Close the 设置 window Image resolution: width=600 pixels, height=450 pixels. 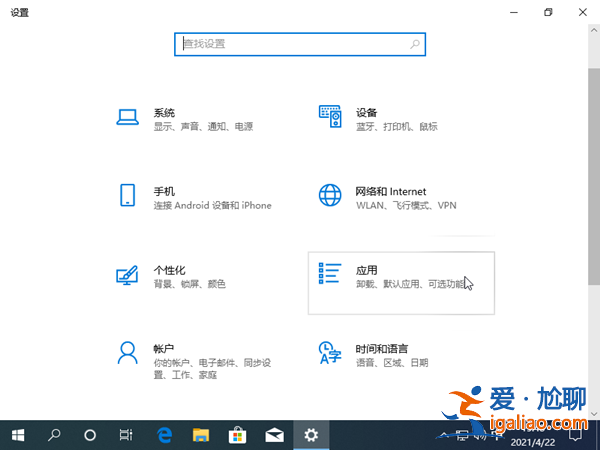point(583,12)
